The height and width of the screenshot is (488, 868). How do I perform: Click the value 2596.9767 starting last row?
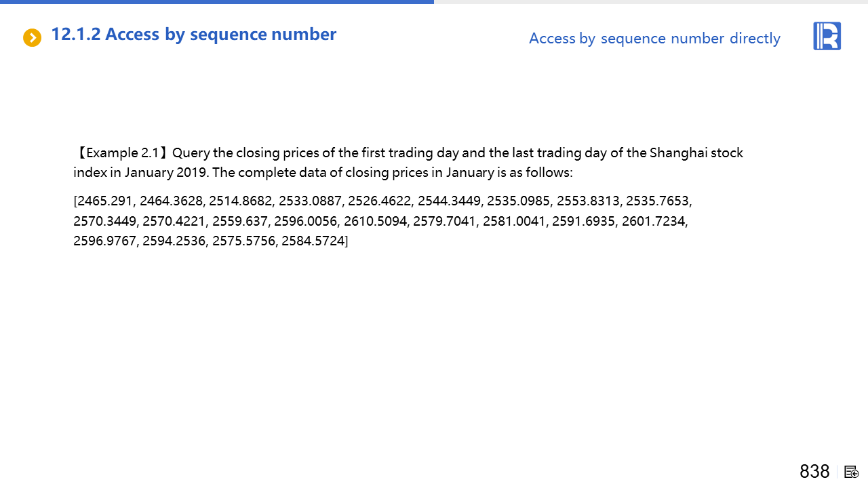pyautogui.click(x=104, y=241)
